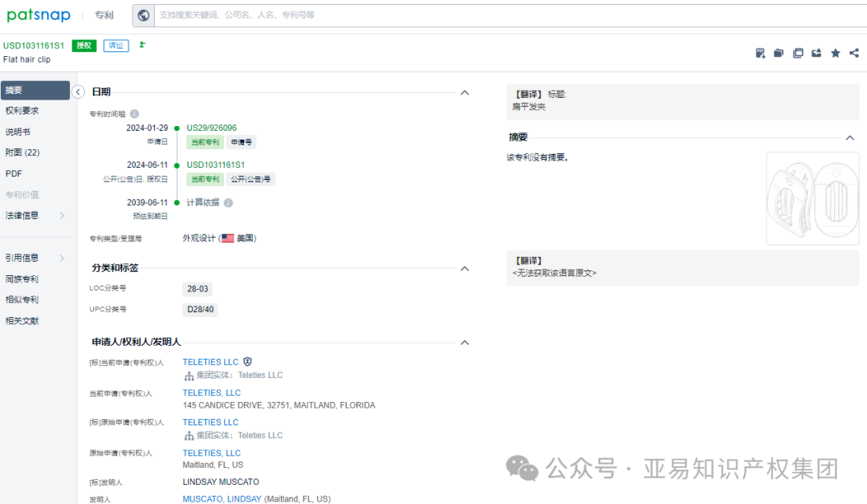Open the hair clip drawing thumbnail
Image resolution: width=867 pixels, height=504 pixels.
(x=812, y=198)
